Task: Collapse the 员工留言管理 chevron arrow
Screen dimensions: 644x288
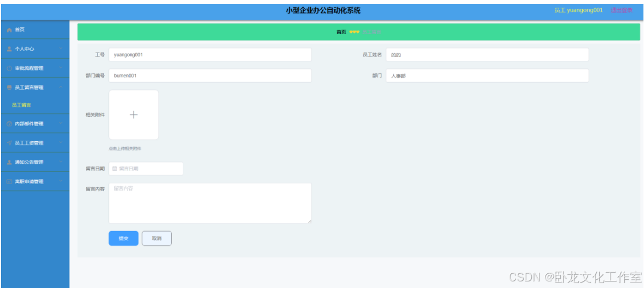Action: 61,88
